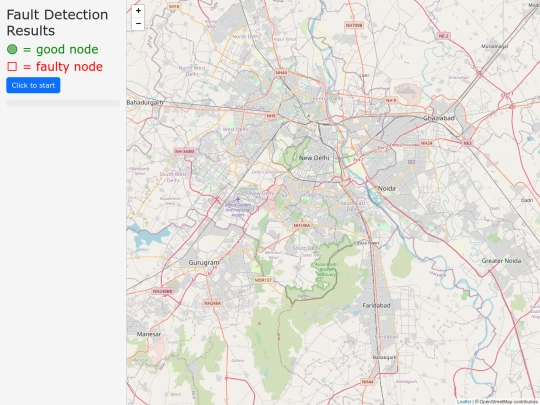Screen dimensions: 540x405
Task: Click the NE3 expressway shield
Action: click(467, 143)
